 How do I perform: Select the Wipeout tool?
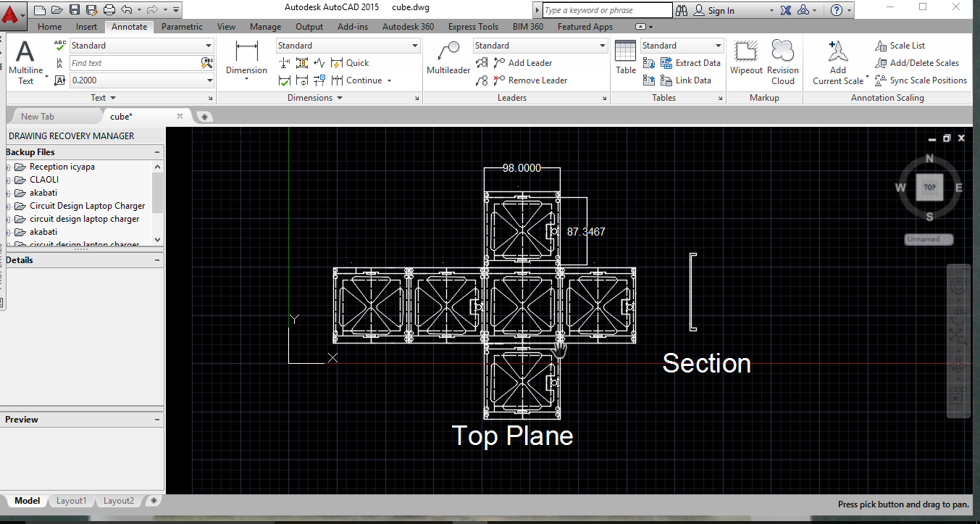(746, 58)
